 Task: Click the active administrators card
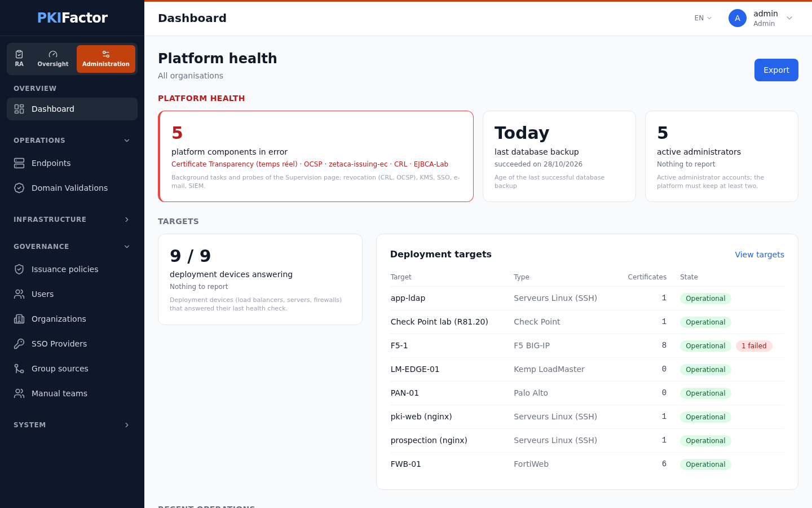click(x=722, y=156)
